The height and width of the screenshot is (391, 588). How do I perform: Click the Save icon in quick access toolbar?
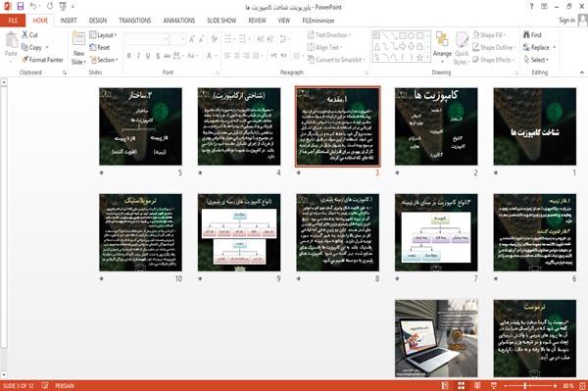tap(21, 6)
